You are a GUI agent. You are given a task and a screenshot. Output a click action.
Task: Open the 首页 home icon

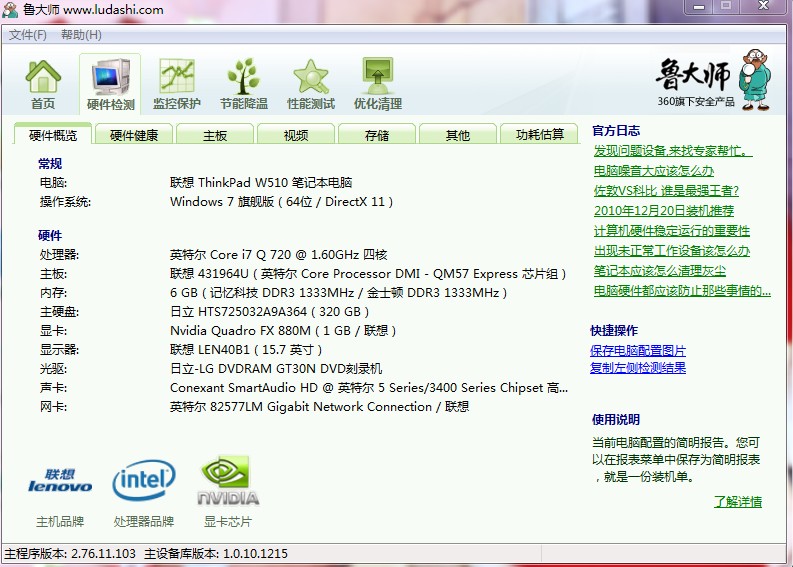(43, 84)
